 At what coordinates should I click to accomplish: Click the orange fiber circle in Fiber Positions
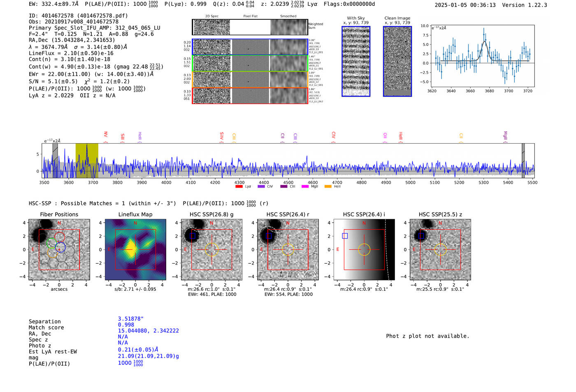52,253
